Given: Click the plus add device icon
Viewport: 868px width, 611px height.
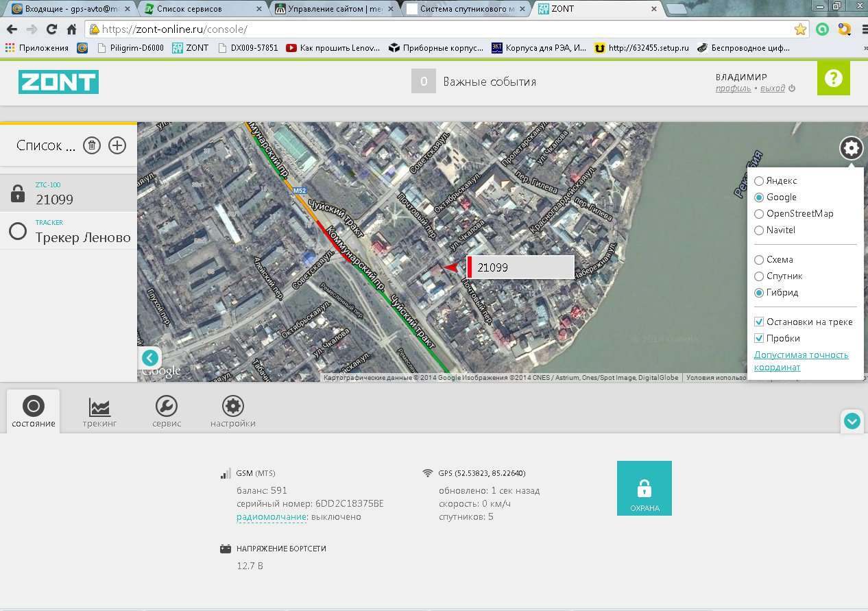Looking at the screenshot, I should click(x=117, y=145).
